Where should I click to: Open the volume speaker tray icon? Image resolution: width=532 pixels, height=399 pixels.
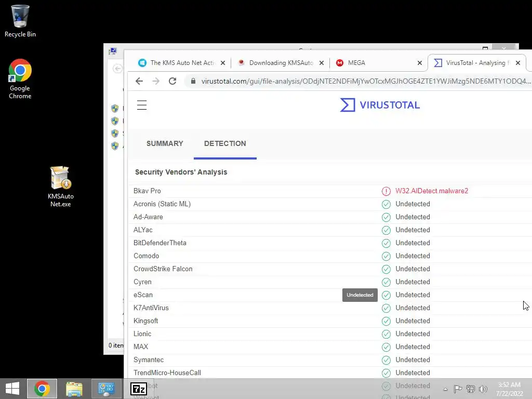point(483,389)
